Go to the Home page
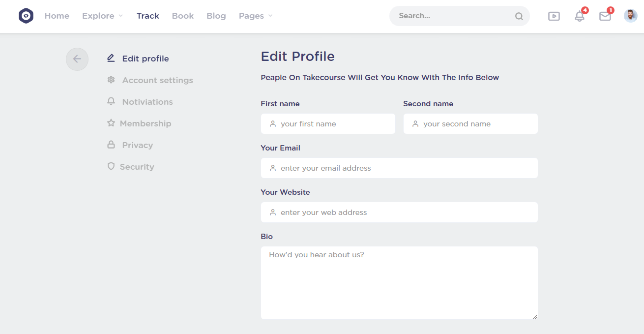 pyautogui.click(x=57, y=16)
